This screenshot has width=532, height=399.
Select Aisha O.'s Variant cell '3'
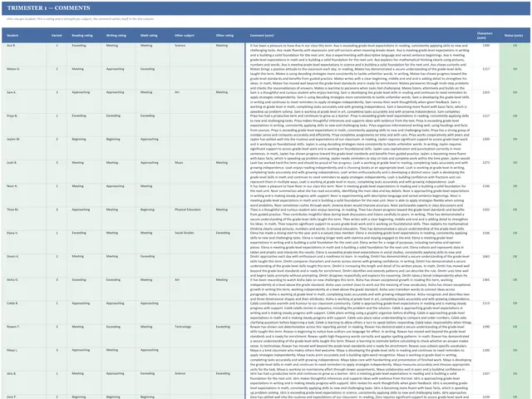click(x=57, y=289)
